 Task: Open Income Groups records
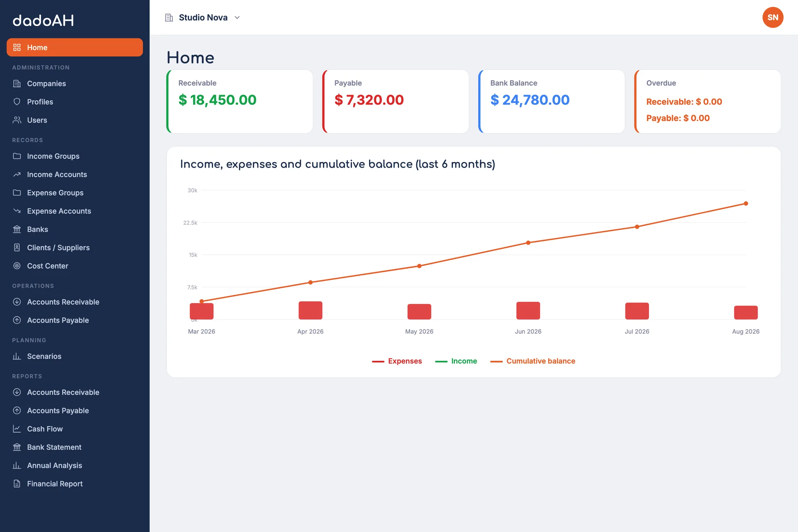click(75, 156)
